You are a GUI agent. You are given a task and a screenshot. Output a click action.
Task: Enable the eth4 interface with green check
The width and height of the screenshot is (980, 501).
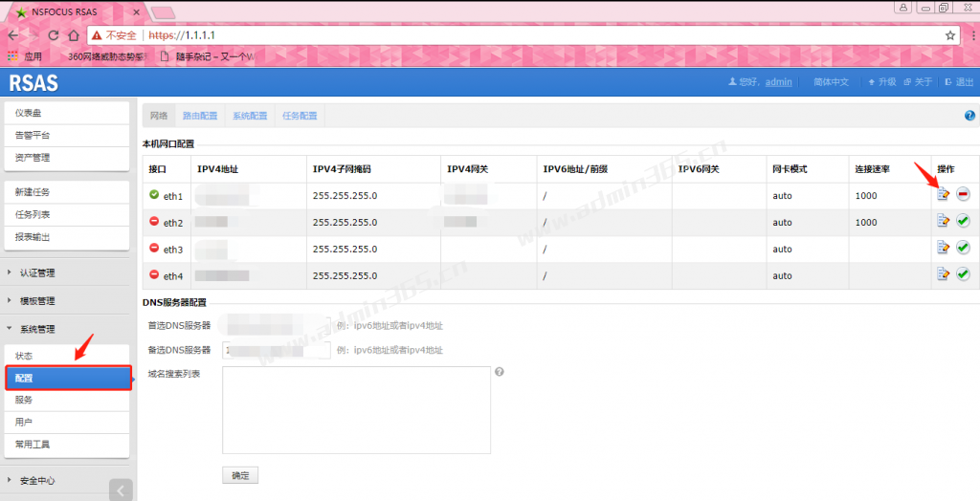(x=963, y=274)
